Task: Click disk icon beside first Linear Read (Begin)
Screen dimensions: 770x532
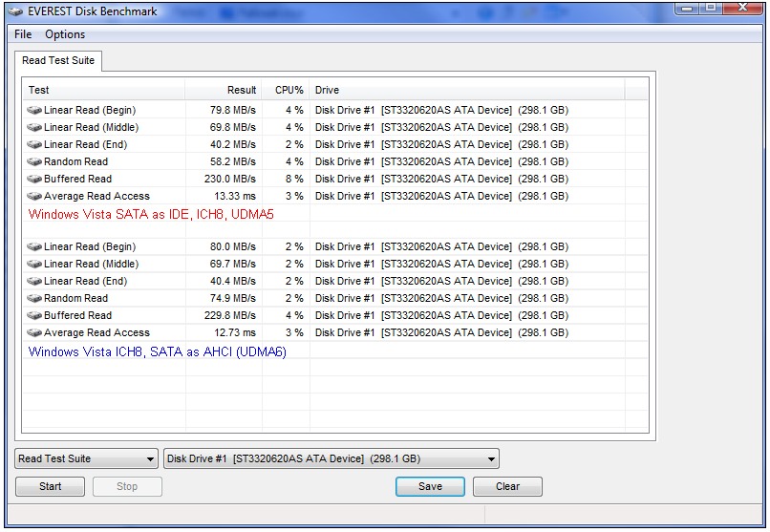Action: [35, 111]
